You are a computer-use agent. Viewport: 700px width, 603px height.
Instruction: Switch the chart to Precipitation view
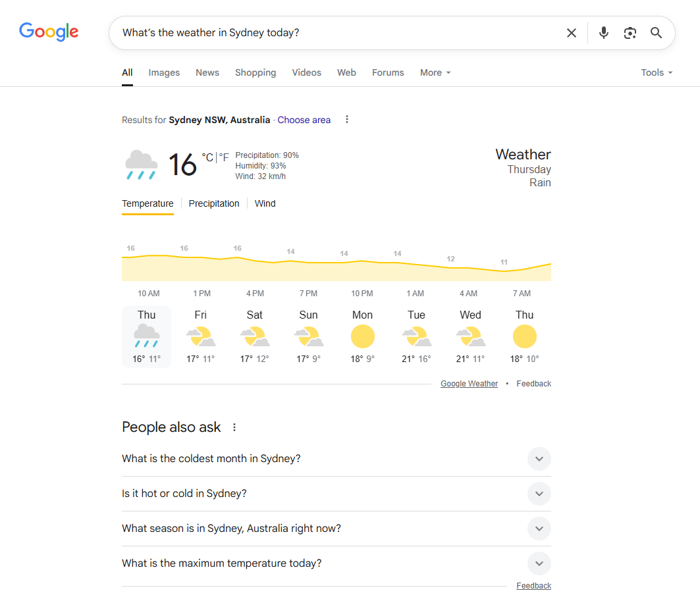pyautogui.click(x=214, y=203)
